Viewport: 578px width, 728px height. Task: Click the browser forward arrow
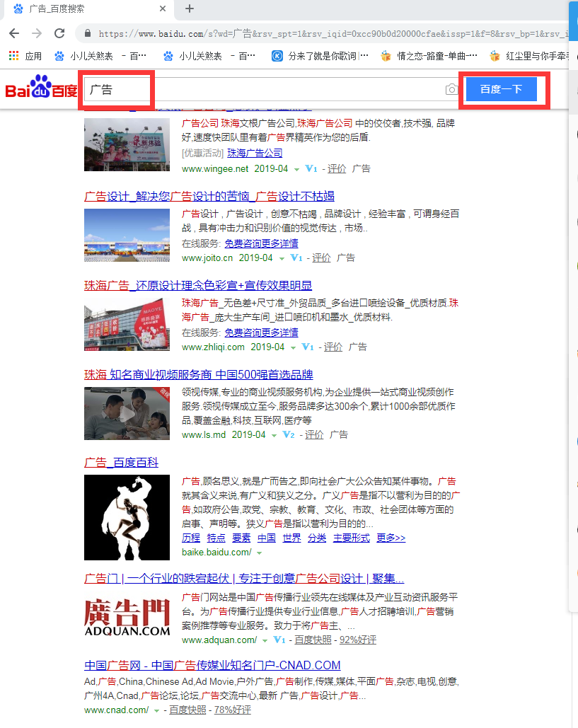pos(37,33)
